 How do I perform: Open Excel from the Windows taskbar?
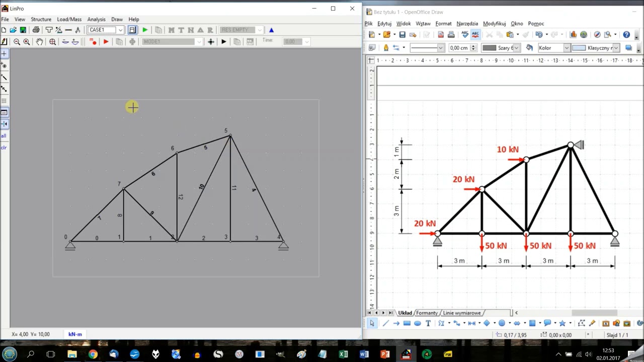click(343, 354)
